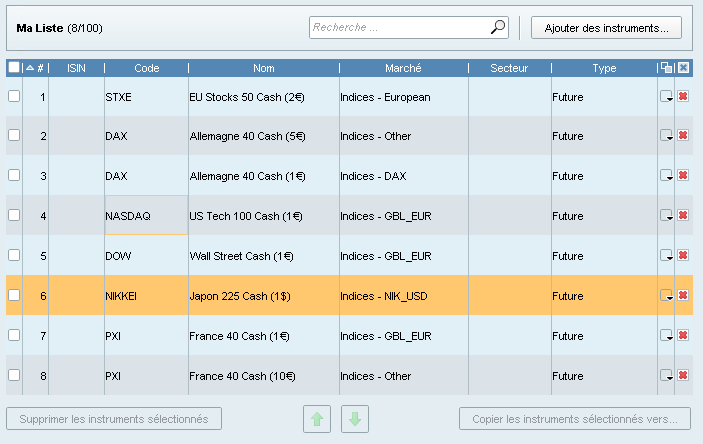Sort the list by the Nom column
Screen dimensions: 703x444
tap(263, 68)
